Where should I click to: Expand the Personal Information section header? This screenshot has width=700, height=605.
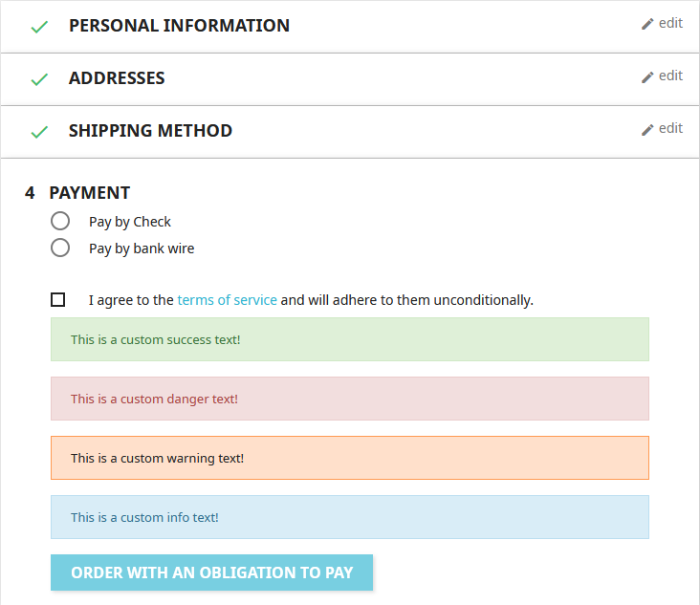click(x=179, y=26)
